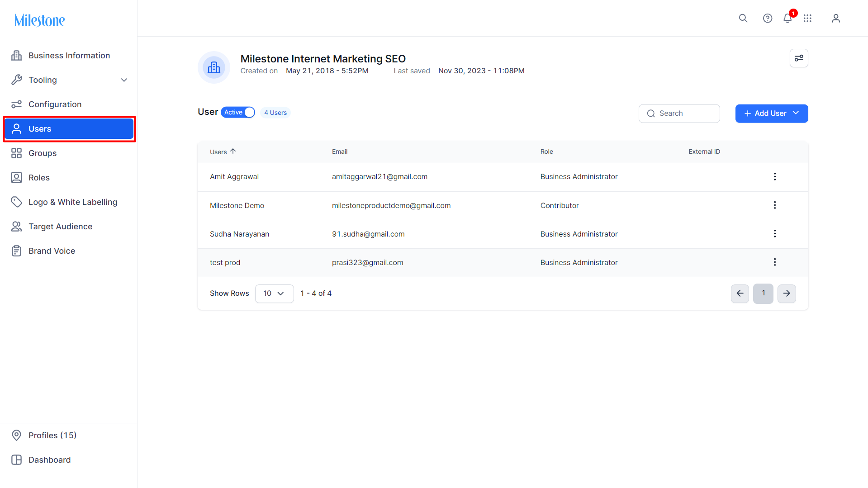Click the Dashboard layout icon

[x=17, y=460]
